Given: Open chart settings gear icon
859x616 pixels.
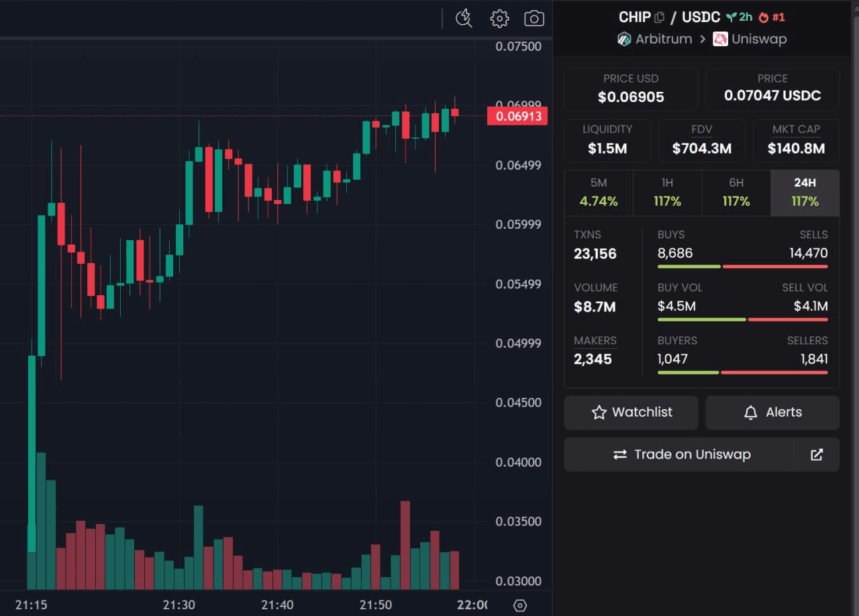Looking at the screenshot, I should (x=500, y=18).
